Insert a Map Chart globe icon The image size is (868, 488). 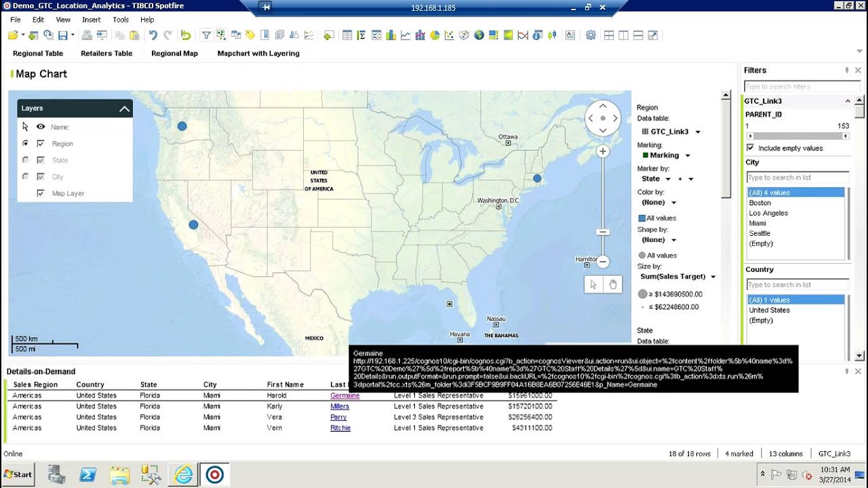pyautogui.click(x=479, y=35)
